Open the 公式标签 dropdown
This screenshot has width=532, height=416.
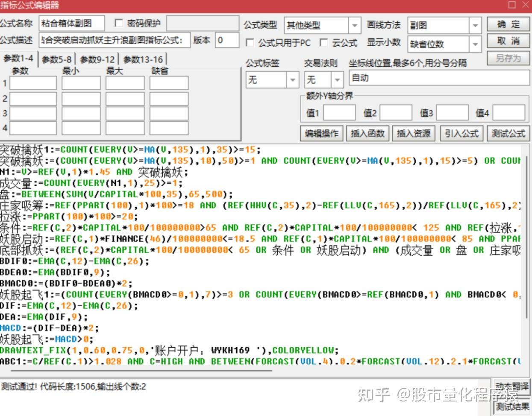pyautogui.click(x=272, y=80)
